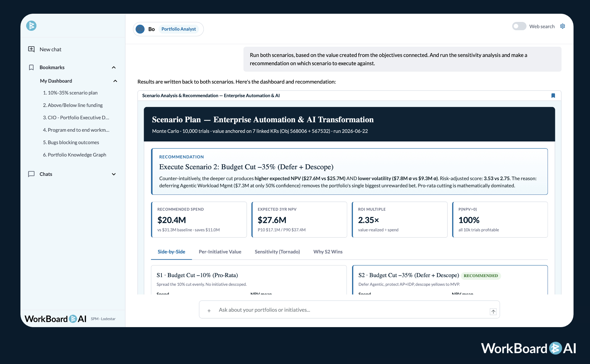Click the WorkBoard AI logo in sidebar footer
590x364 pixels.
coord(56,319)
